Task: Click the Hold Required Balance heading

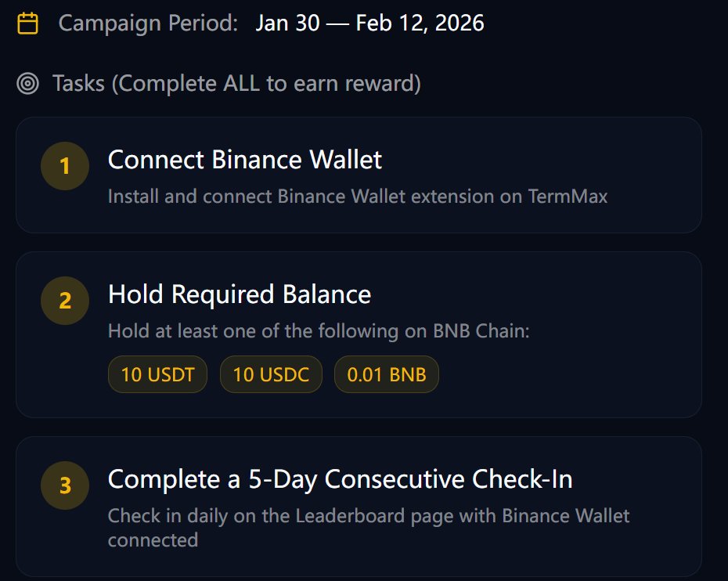Action: coord(240,294)
